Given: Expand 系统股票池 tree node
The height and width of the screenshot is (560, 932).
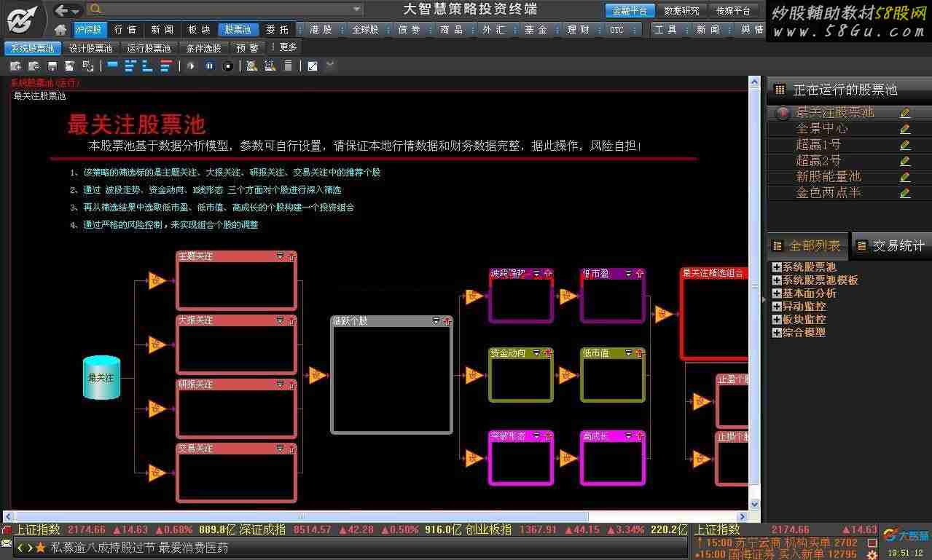Looking at the screenshot, I should click(777, 267).
